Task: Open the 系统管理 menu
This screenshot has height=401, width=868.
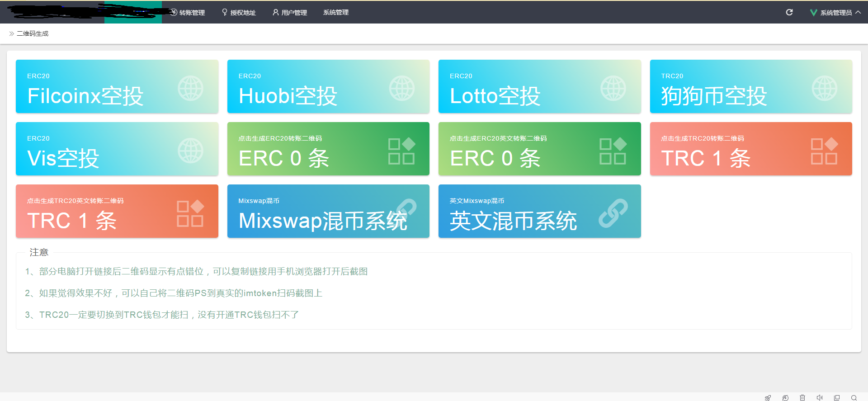Action: tap(336, 13)
